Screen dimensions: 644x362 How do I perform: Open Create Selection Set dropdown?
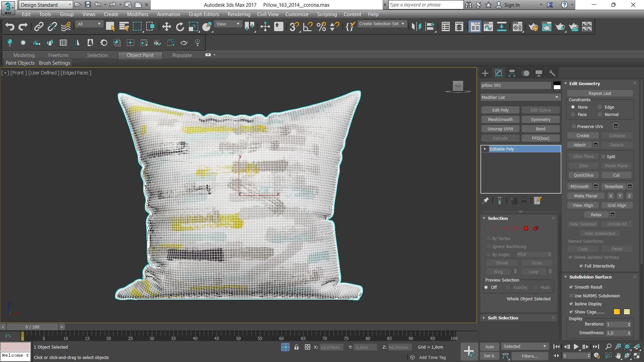[382, 24]
